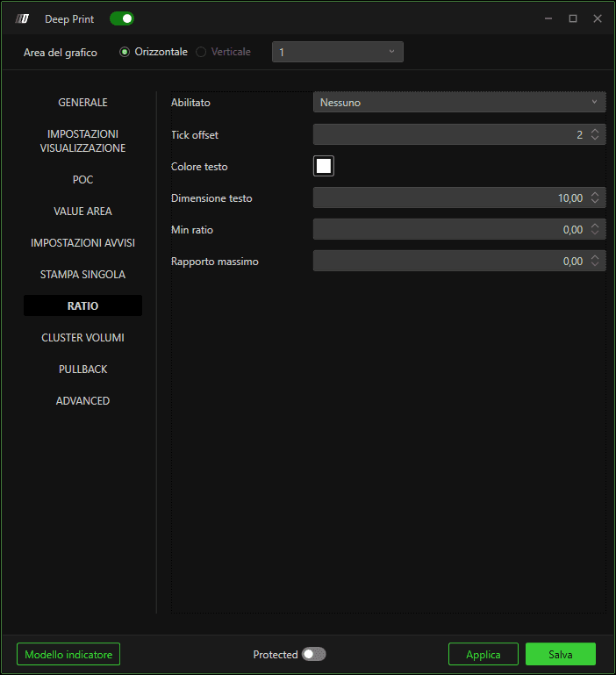Viewport: 616px width, 675px height.
Task: Click the Deep Print app logo icon
Action: click(22, 19)
